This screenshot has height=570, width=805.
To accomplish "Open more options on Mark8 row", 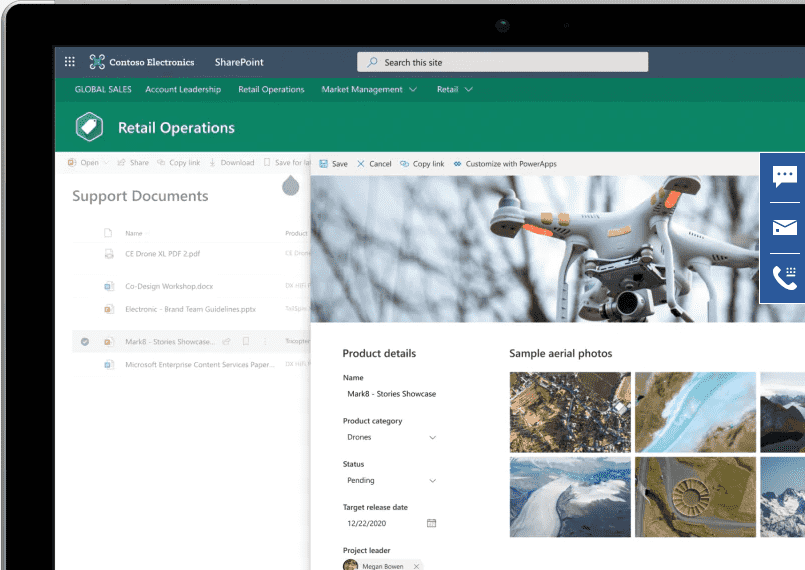I will coord(265,341).
